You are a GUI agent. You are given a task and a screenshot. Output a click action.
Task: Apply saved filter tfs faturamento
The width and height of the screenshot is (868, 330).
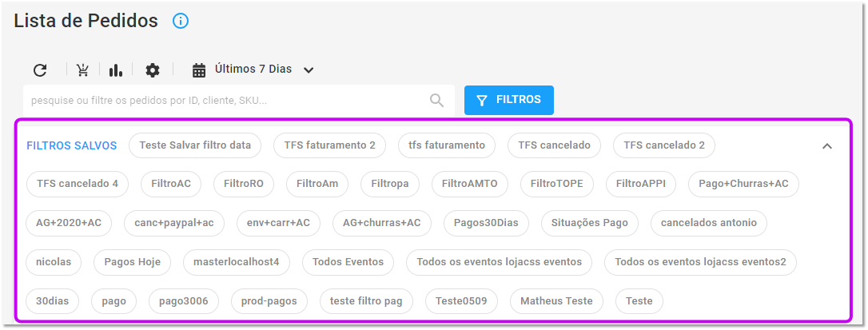tap(447, 145)
